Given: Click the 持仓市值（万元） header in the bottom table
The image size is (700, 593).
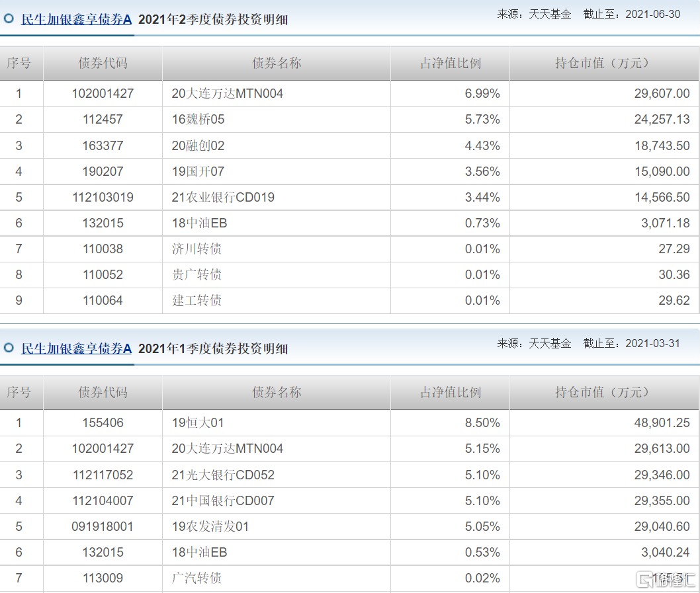Looking at the screenshot, I should (x=603, y=392).
